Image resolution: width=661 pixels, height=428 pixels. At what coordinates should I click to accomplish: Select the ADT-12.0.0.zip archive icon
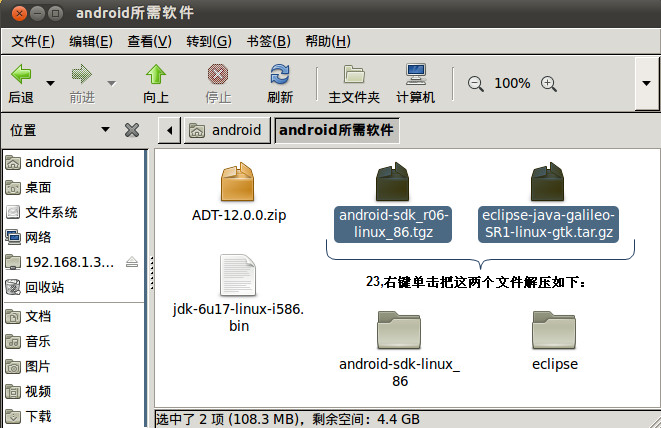tap(238, 181)
